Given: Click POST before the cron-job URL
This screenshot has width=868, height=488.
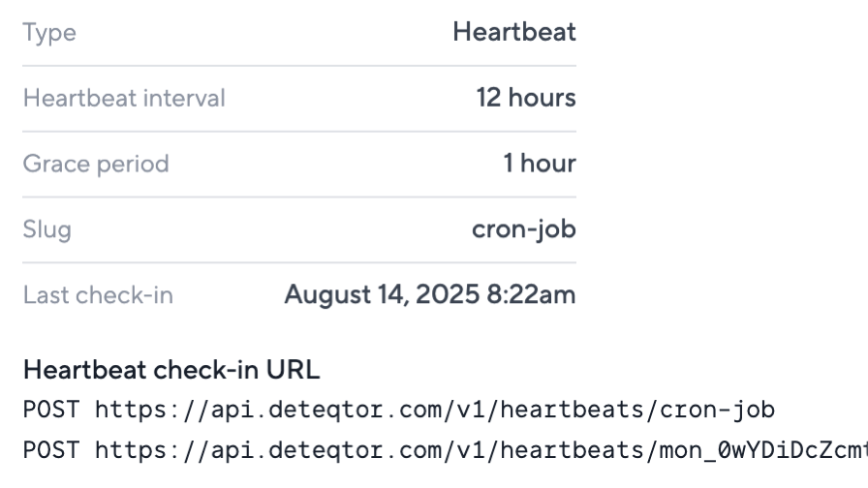Looking at the screenshot, I should [x=51, y=410].
